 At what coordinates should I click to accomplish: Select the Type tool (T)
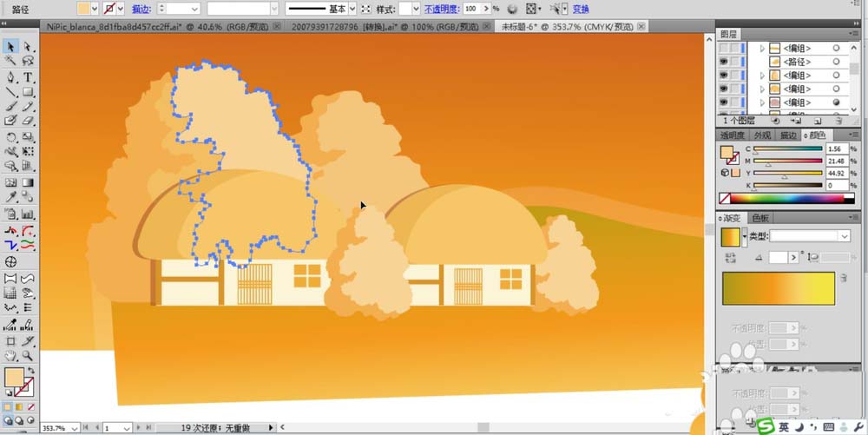click(28, 77)
